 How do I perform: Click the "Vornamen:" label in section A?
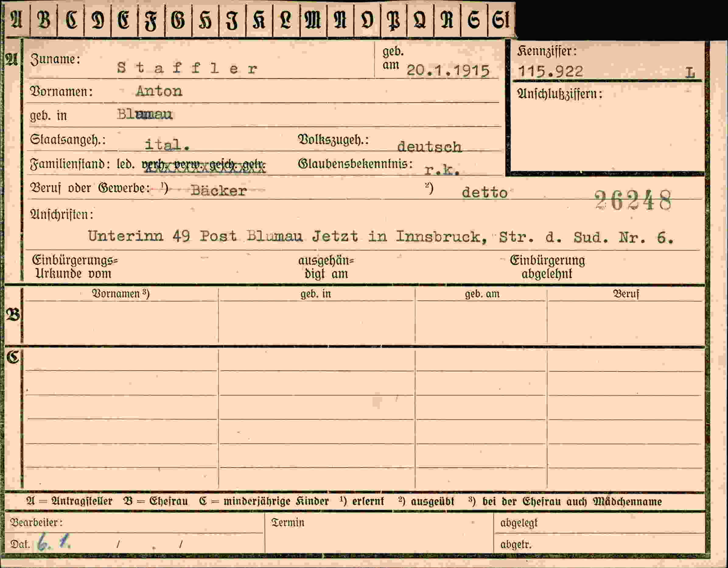(61, 91)
